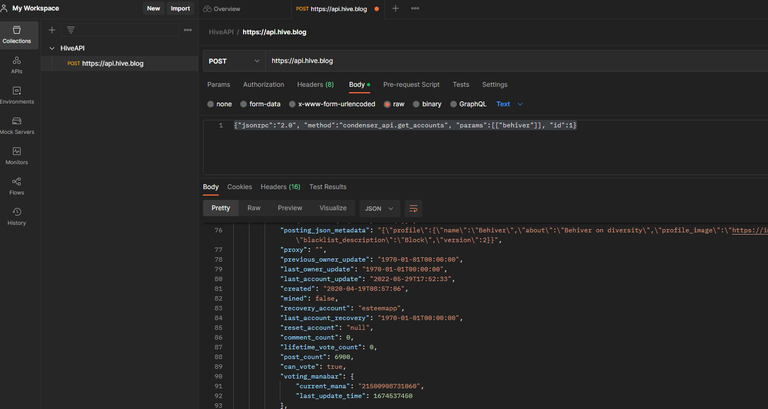This screenshot has width=768, height=409.
Task: Click the Import button
Action: coord(180,8)
